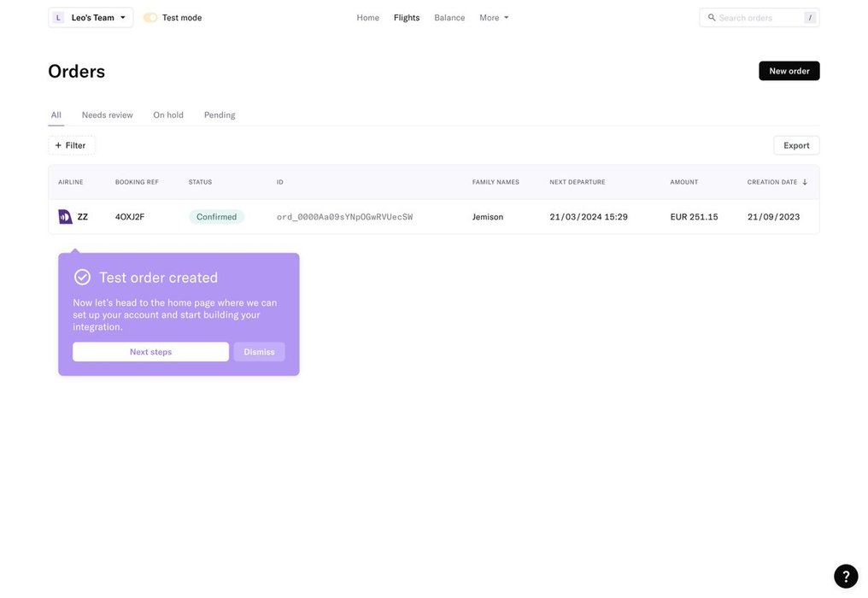The image size is (868, 598).
Task: Switch to the Needs review tab
Action: (x=108, y=115)
